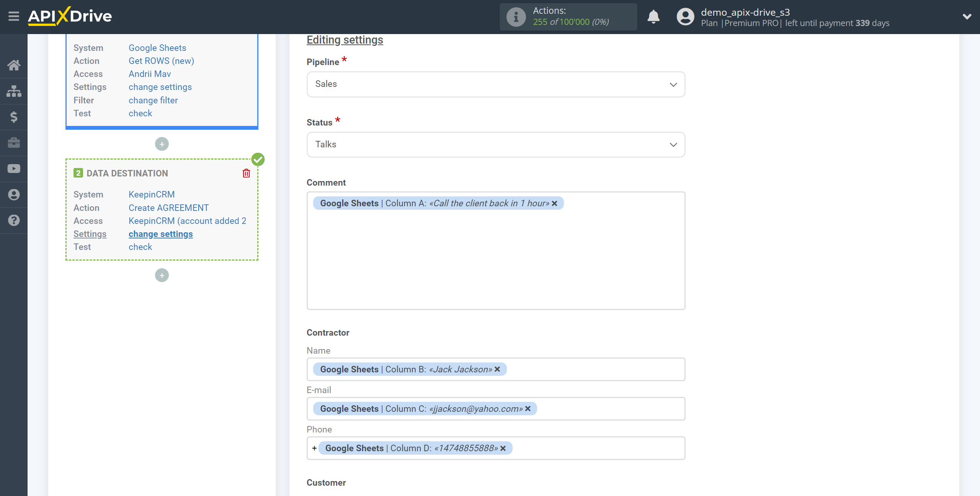Click demo_apix-drive_s3 account name

(x=745, y=12)
